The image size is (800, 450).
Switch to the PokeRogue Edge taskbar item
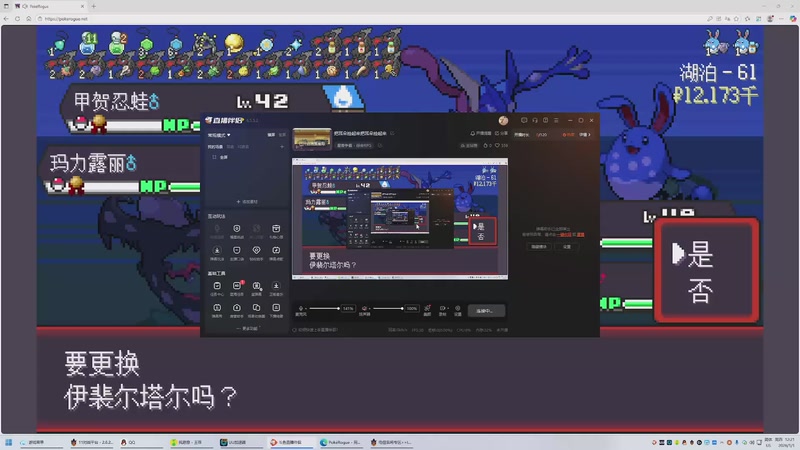(x=340, y=442)
